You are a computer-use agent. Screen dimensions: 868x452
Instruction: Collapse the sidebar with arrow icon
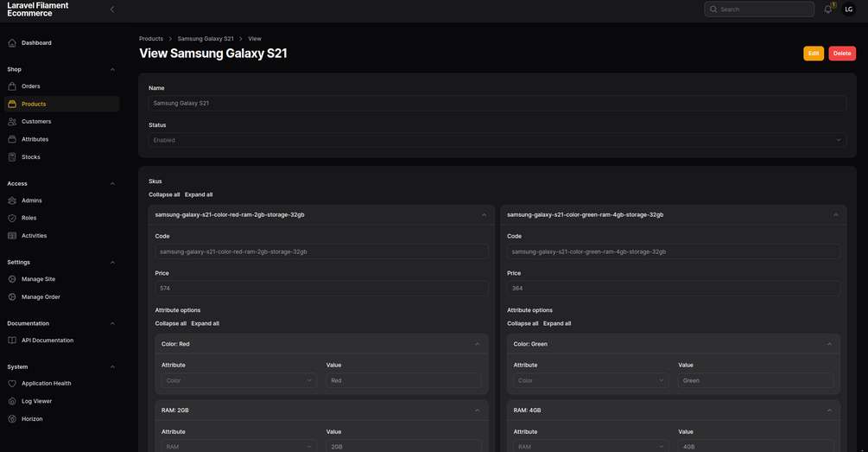coord(112,9)
